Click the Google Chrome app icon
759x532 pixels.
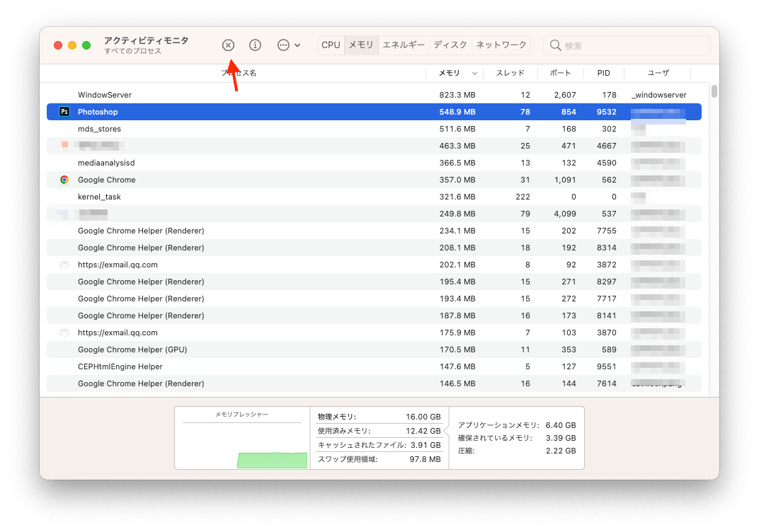pos(64,180)
